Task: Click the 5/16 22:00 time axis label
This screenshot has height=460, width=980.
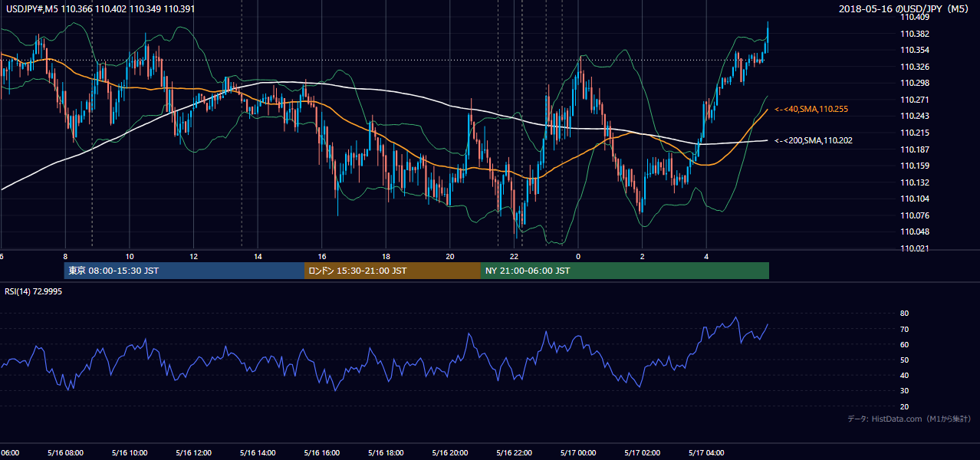Action: click(x=513, y=453)
